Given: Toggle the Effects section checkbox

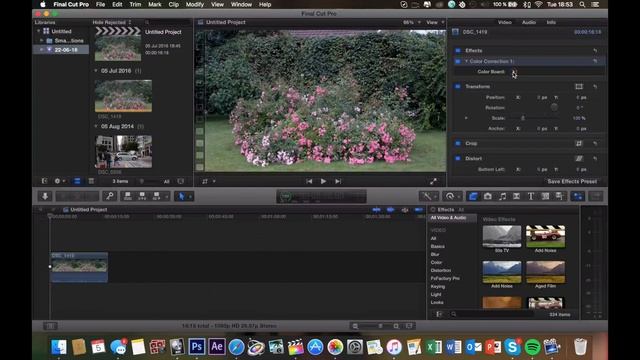Looking at the screenshot, I should click(x=458, y=51).
